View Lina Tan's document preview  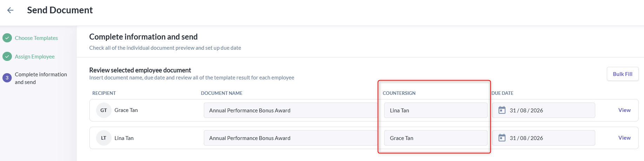coord(624,138)
